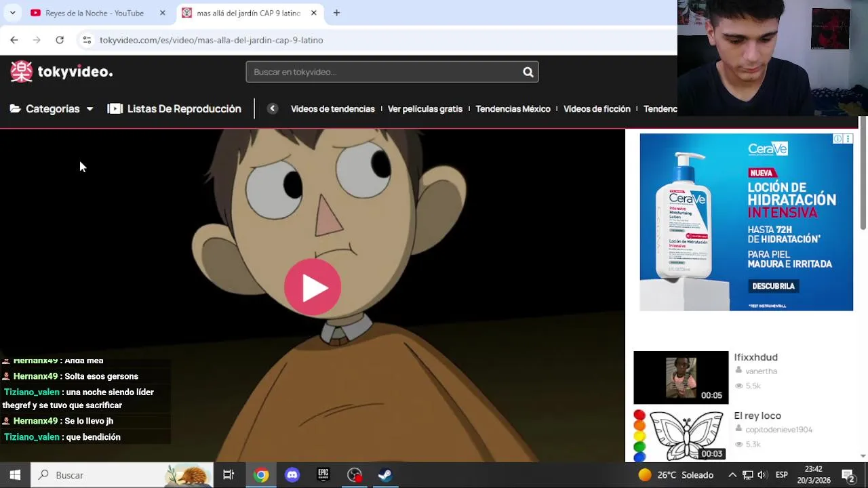The image size is (868, 488).
Task: Go back in browser history
Action: (14, 40)
